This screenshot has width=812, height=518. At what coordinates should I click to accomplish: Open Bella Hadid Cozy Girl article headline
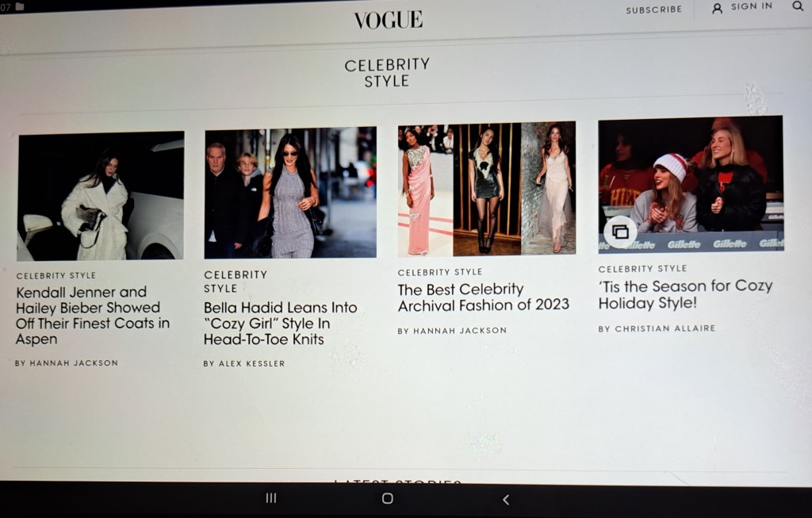point(280,323)
